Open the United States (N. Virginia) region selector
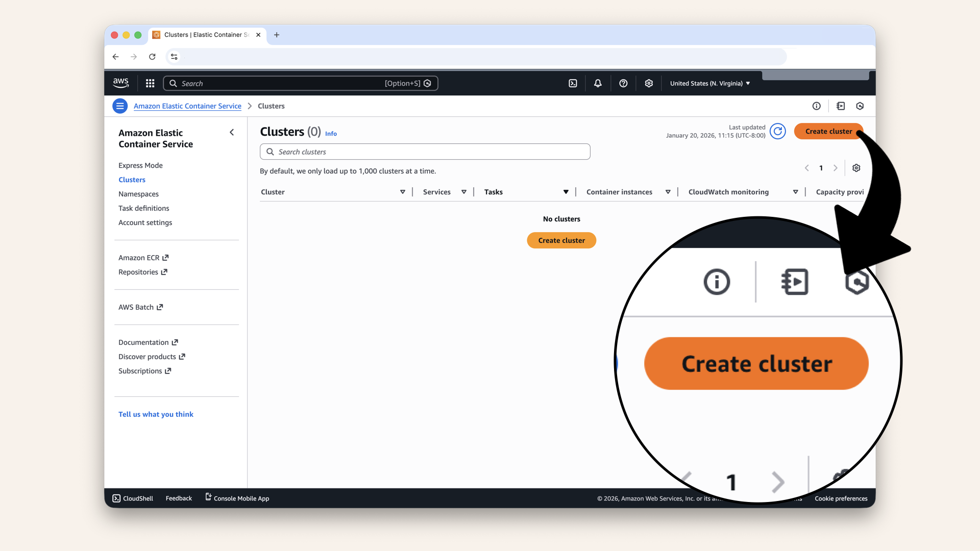Viewport: 980px width, 551px height. point(709,83)
